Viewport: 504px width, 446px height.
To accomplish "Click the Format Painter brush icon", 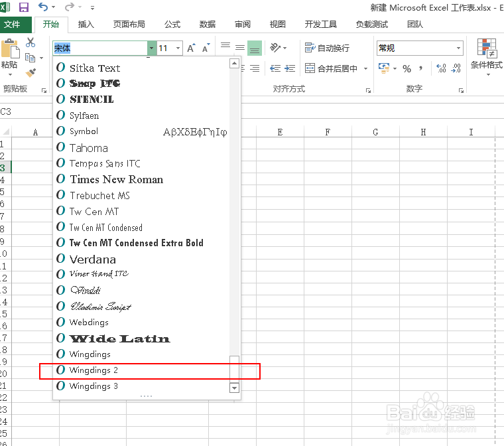I will click(x=31, y=73).
